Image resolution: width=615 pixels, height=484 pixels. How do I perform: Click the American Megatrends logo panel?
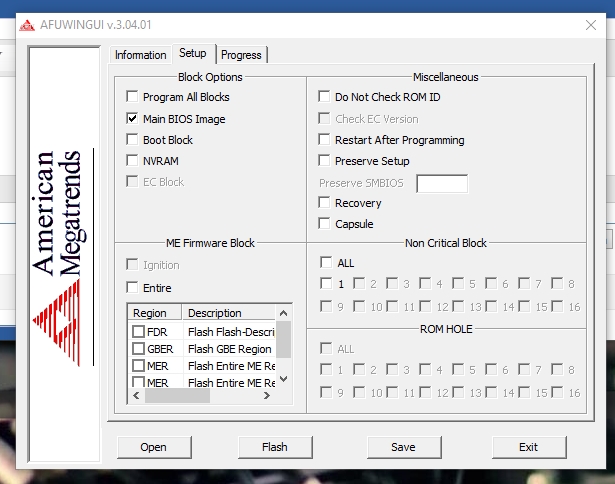pyautogui.click(x=64, y=254)
